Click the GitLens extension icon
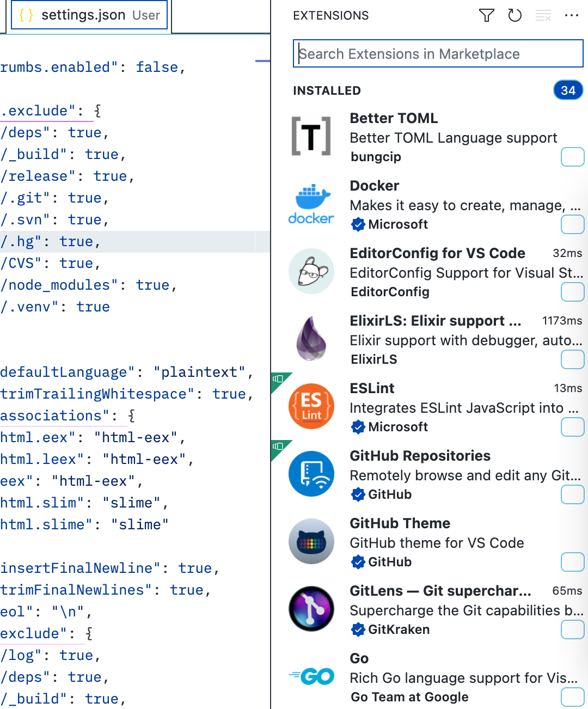 click(x=311, y=609)
